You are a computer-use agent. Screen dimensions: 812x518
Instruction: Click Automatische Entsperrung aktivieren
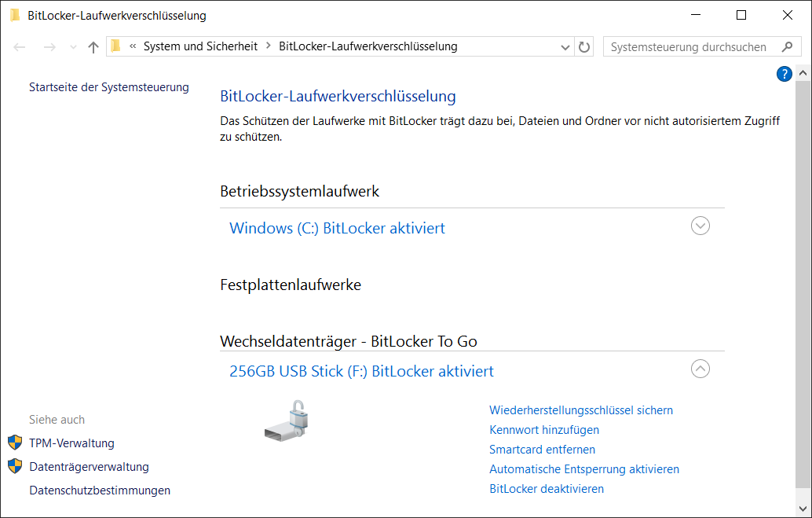pos(584,469)
